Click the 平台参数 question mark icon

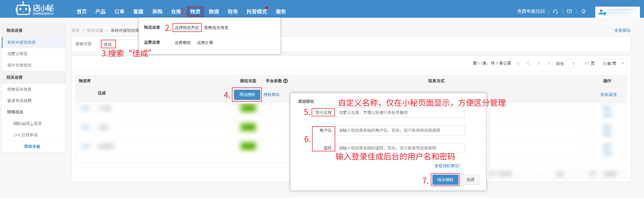[x=285, y=81]
